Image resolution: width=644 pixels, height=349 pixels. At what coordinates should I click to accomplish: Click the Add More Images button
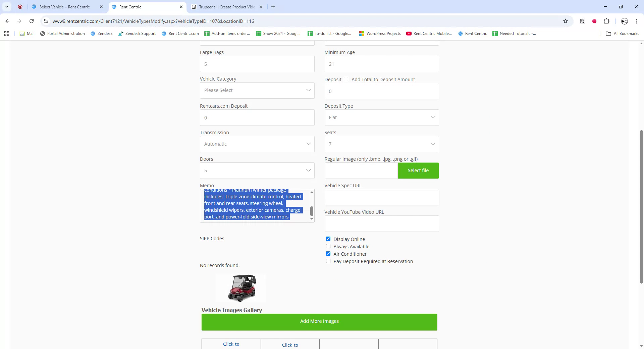coord(319,321)
